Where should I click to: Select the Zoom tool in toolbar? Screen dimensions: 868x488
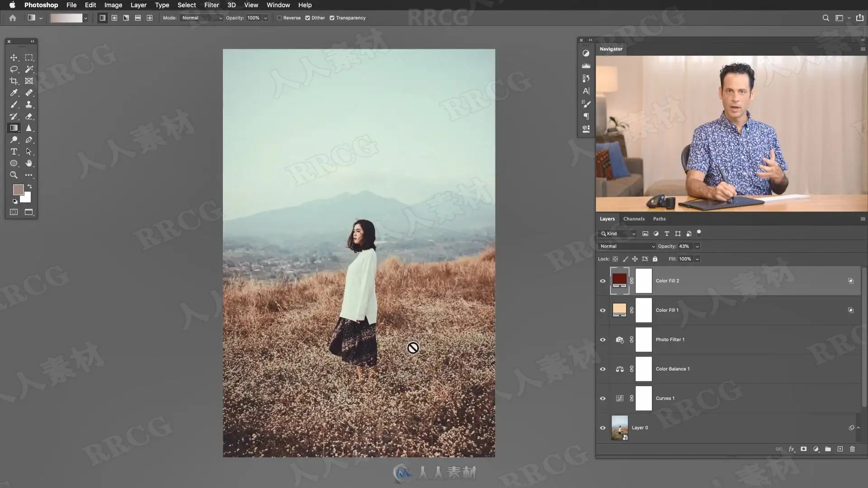[14, 175]
